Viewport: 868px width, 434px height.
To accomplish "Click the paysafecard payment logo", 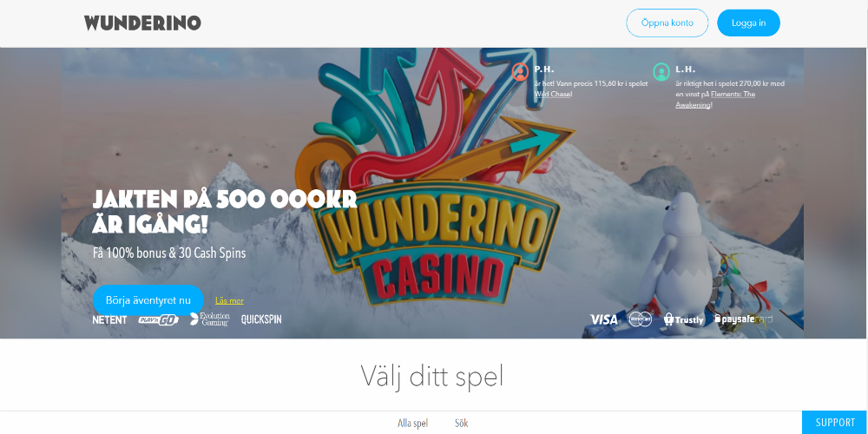I will point(744,319).
